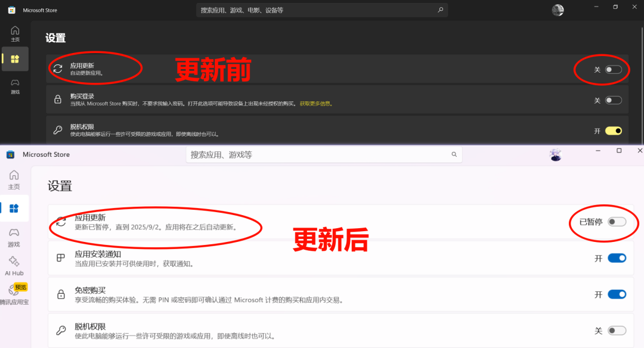Click 自动更新应用 subtitle in dark window
The image size is (644, 348).
86,73
